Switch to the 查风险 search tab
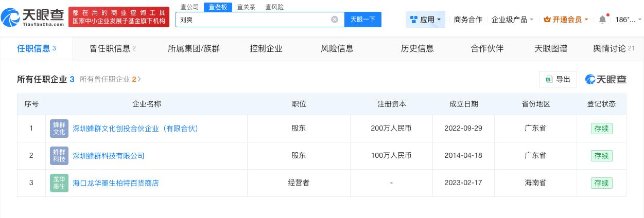644x218 pixels. [x=274, y=7]
